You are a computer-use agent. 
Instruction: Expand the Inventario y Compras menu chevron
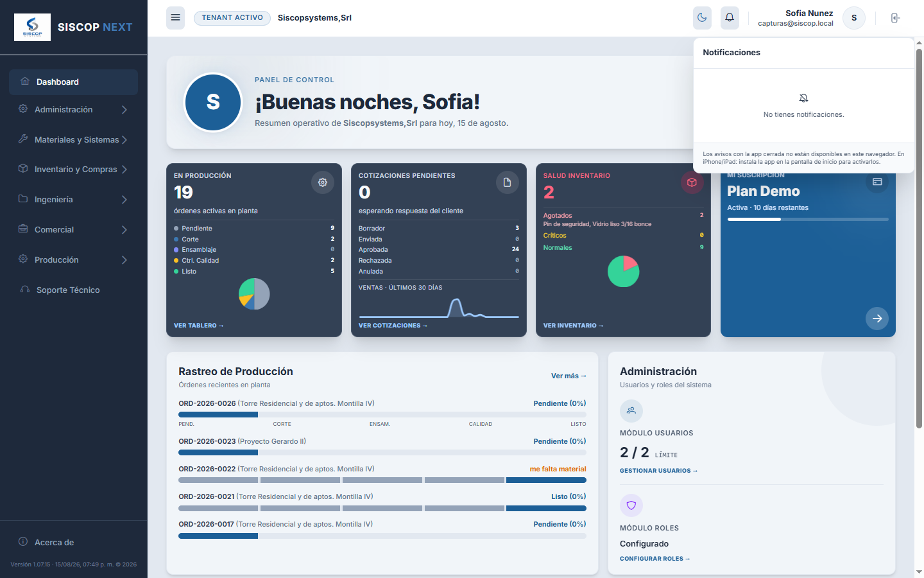click(x=124, y=170)
